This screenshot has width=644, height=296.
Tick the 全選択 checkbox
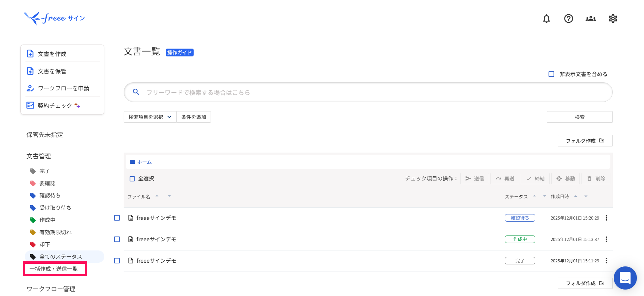tap(132, 179)
